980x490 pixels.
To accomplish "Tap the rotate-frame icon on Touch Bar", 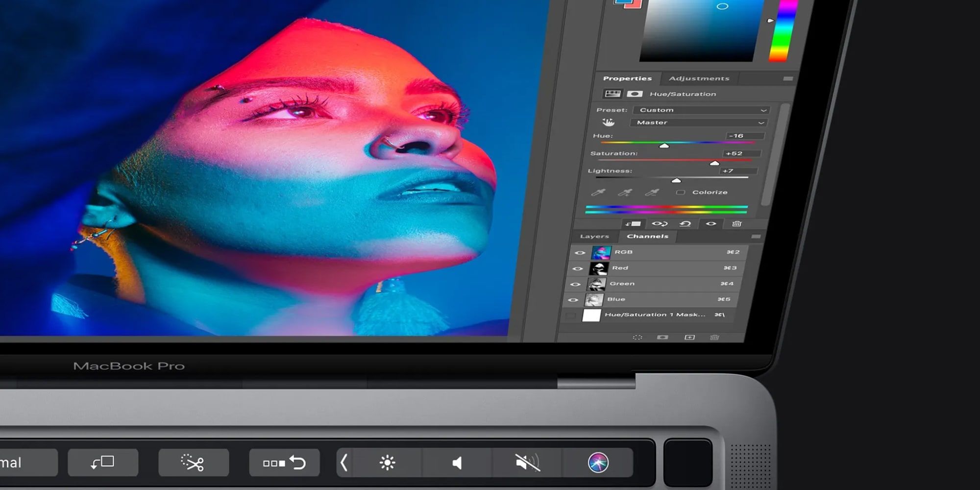I will 103,463.
